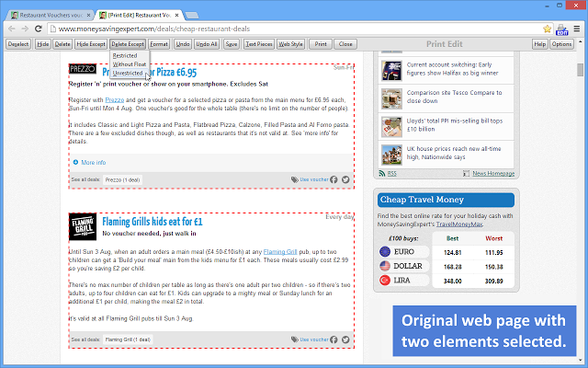Click the Help button

click(x=540, y=44)
